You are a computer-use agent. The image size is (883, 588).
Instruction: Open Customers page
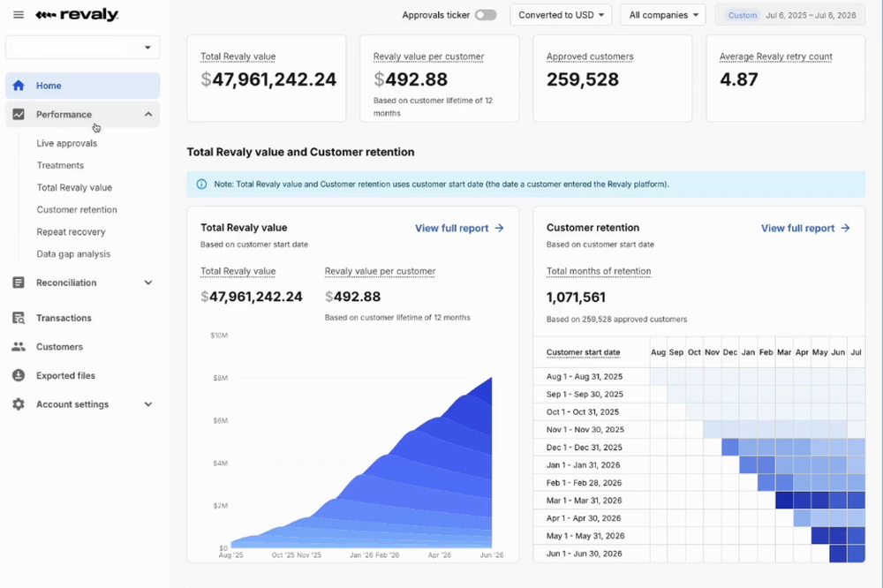pyautogui.click(x=60, y=347)
